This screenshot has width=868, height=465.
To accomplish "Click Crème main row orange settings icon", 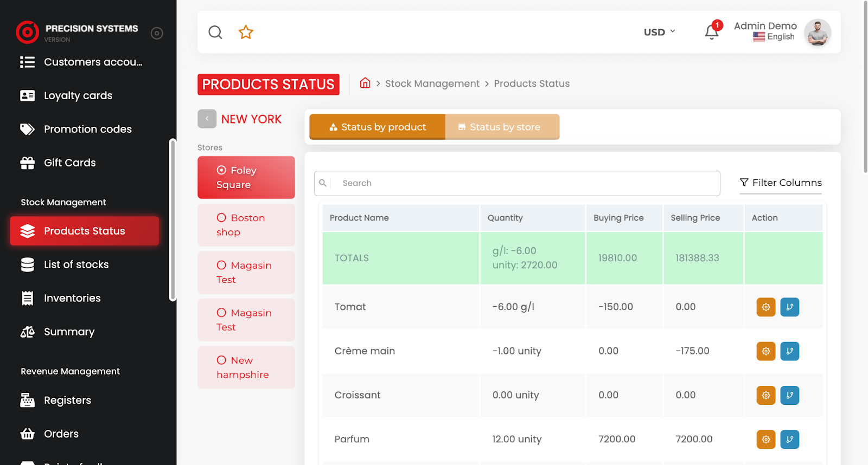I will [766, 351].
